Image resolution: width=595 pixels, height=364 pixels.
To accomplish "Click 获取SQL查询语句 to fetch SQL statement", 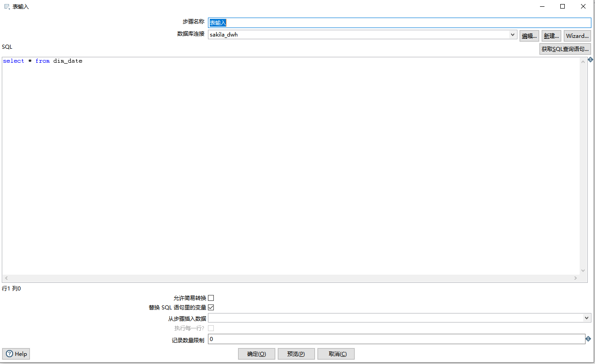I will [x=565, y=49].
